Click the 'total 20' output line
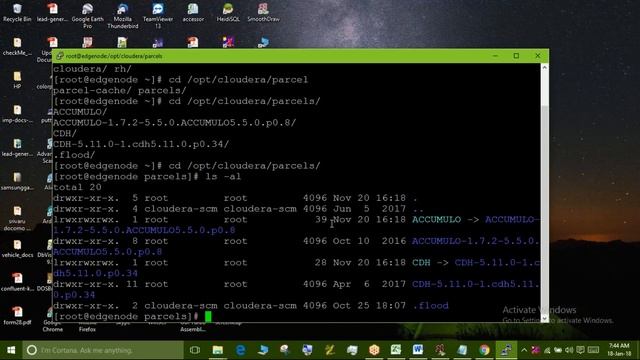The image size is (640, 360). coord(77,187)
